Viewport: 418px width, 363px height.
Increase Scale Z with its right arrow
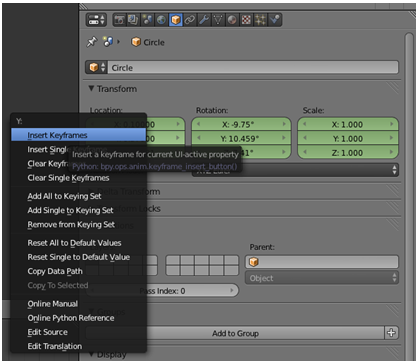tap(392, 153)
